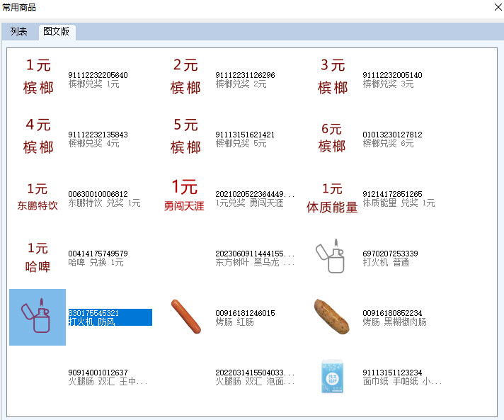
Task: Pick the 1元 东鹏特饮 icon
Action: [38, 198]
